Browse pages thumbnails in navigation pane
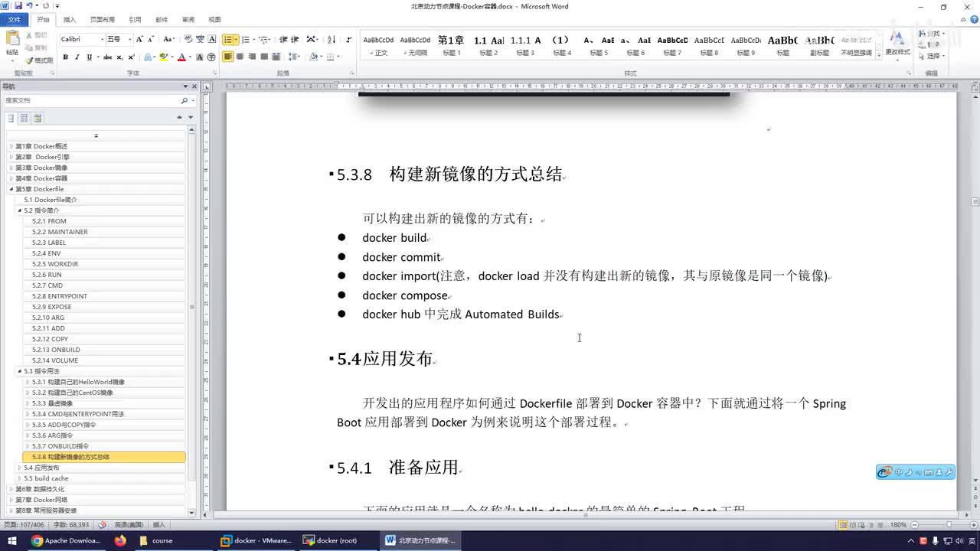 click(x=24, y=118)
